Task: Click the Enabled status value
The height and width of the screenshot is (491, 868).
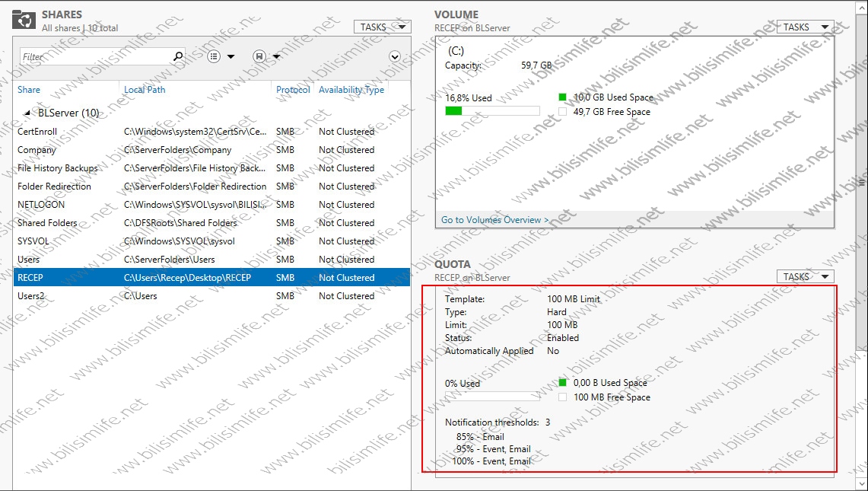Action: pos(563,338)
